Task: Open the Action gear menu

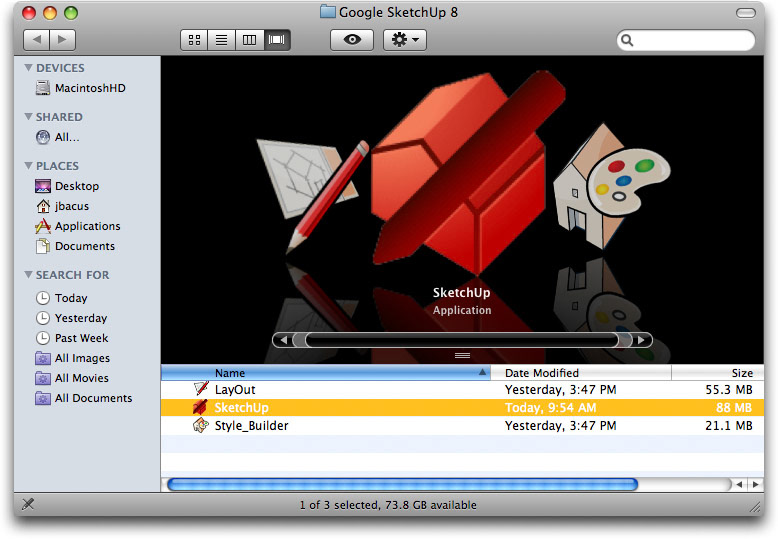Action: pos(405,40)
